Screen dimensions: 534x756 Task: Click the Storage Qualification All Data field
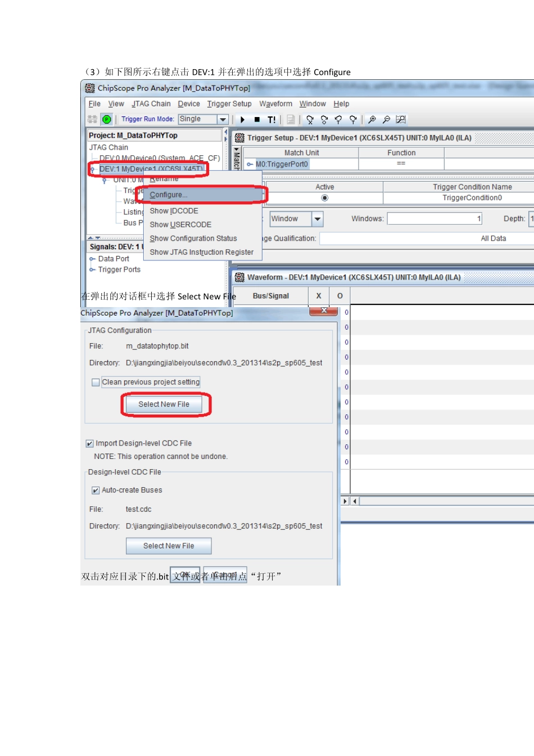[427, 238]
